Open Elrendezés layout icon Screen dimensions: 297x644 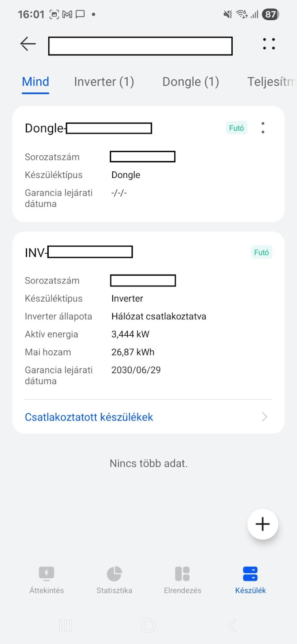(182, 573)
